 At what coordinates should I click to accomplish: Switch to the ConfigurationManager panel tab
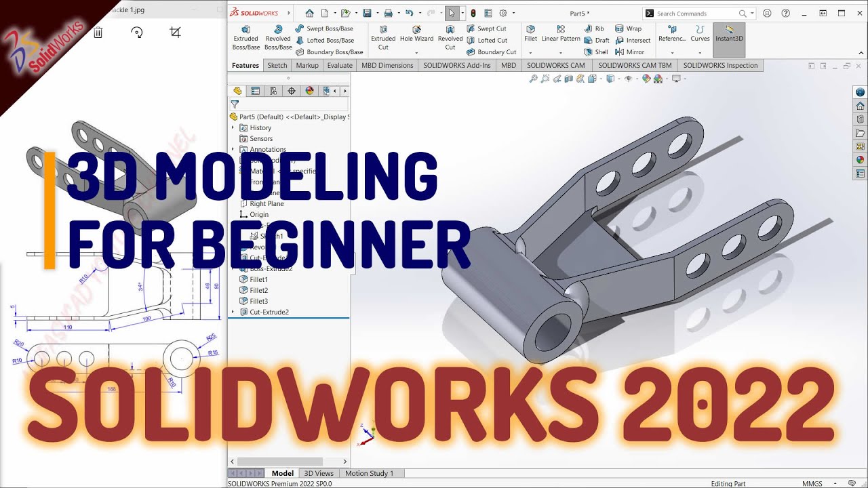[273, 91]
